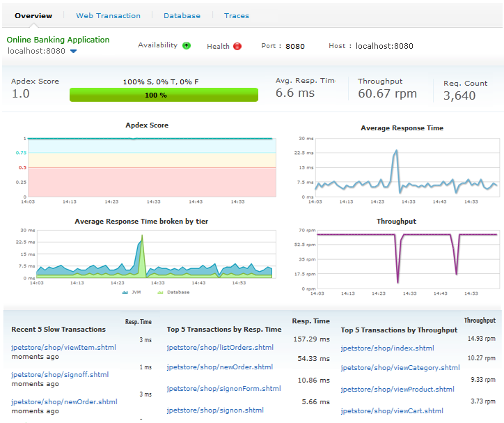Open jpetstore/shop/index.shtml throughput transaction

387,348
